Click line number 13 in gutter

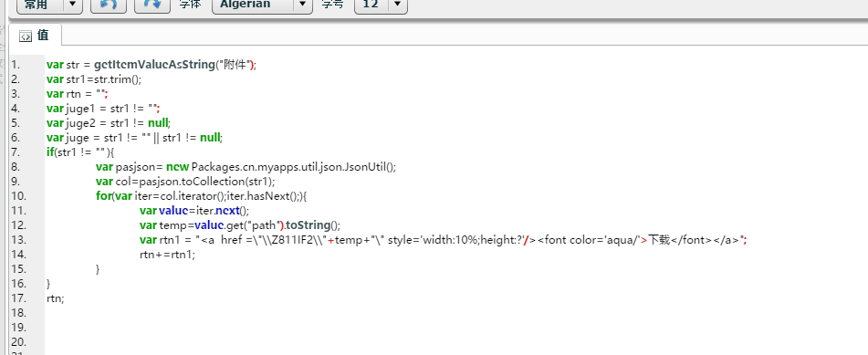tap(18, 240)
